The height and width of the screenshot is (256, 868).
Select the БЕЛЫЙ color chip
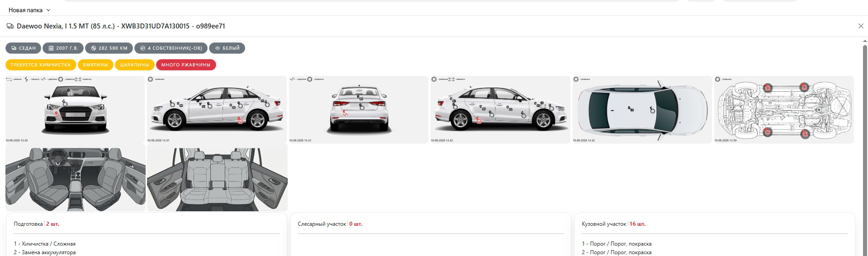(x=227, y=48)
